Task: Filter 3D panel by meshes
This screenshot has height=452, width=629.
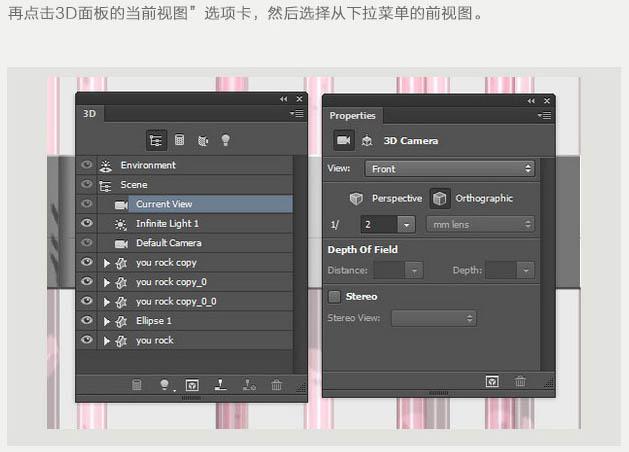Action: tap(180, 140)
